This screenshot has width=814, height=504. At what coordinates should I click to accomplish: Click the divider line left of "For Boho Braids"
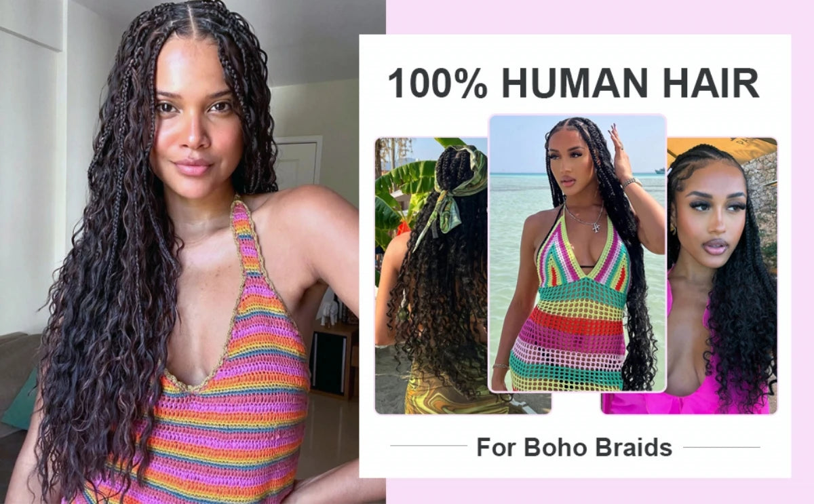pyautogui.click(x=429, y=446)
